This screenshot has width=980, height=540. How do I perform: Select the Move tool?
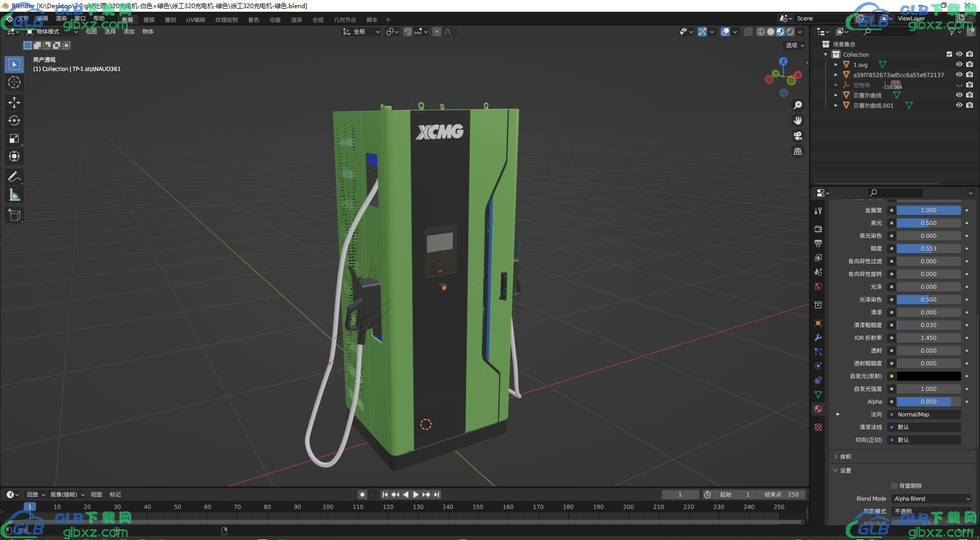coord(14,103)
